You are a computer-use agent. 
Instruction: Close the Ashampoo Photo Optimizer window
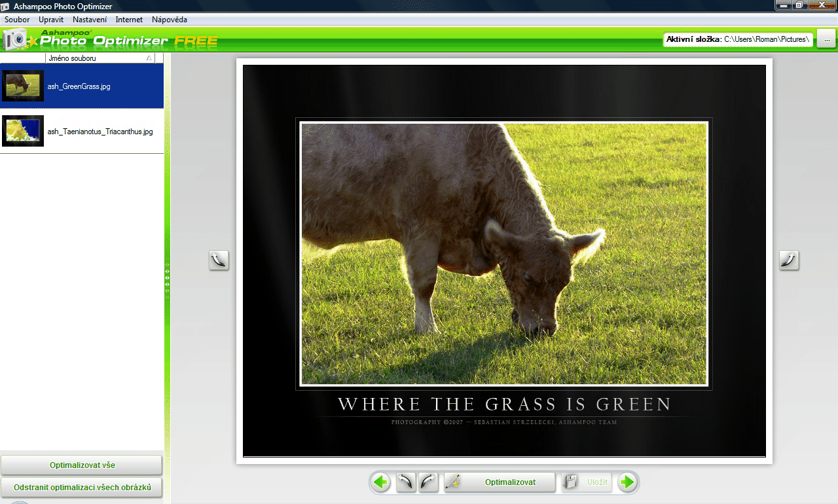click(822, 5)
